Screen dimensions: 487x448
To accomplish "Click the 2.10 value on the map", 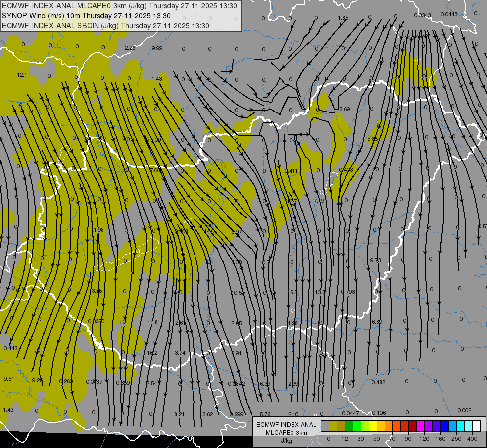I will click(x=293, y=414).
